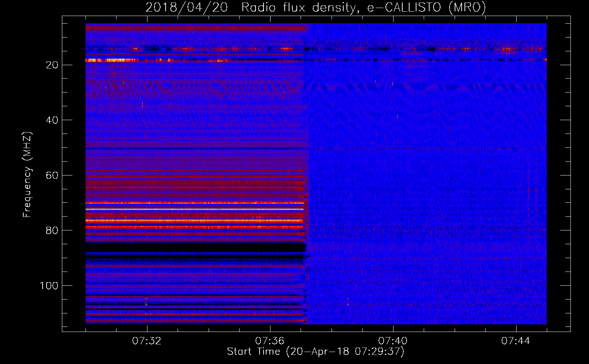Viewport: 589px width, 364px height.
Task: Click the 100 frequency tick label
Action: [49, 286]
